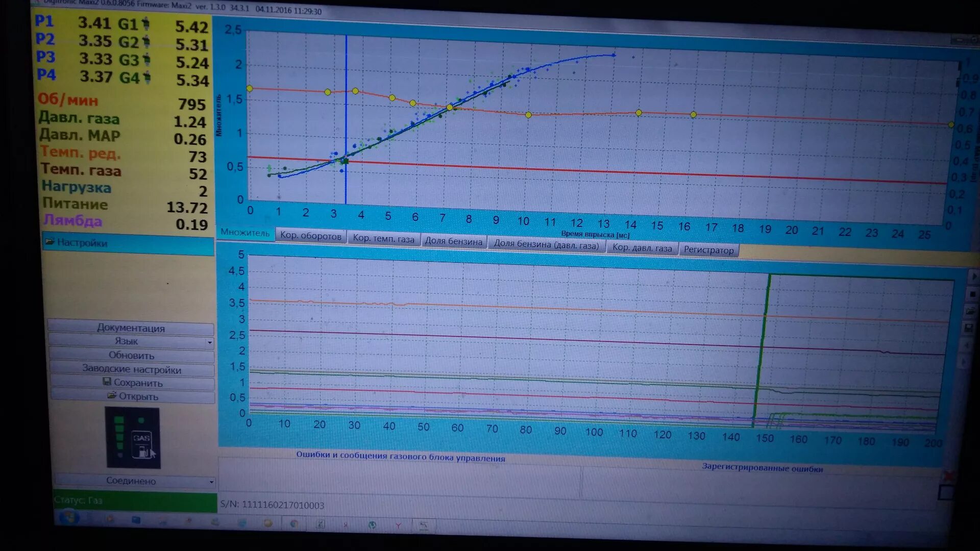The image size is (980, 551).
Task: Toggle cylinder G2 injector icon
Action: (146, 42)
